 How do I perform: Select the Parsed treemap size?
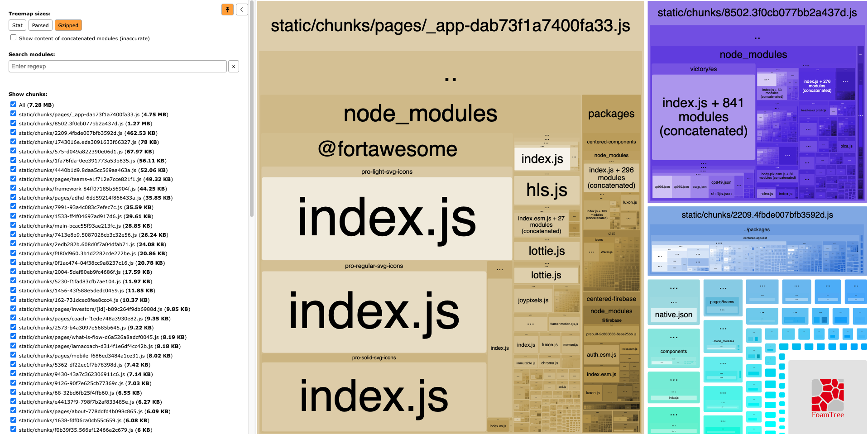pos(40,25)
